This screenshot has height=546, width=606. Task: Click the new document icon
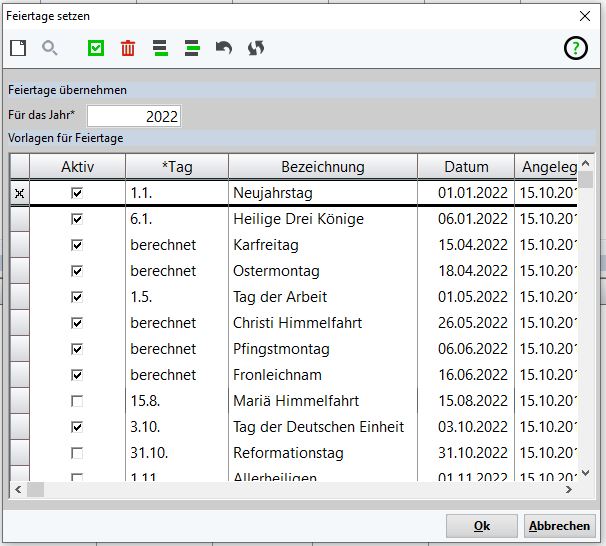(18, 48)
